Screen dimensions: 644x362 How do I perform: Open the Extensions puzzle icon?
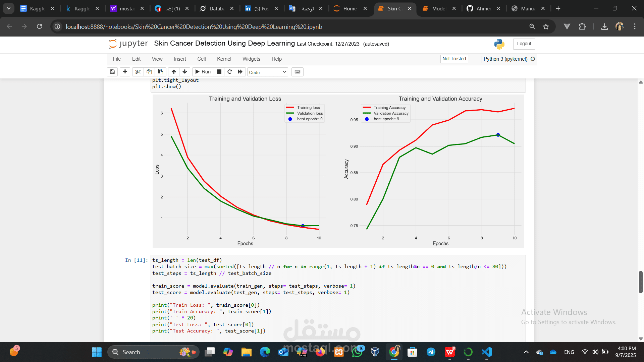tap(582, 26)
